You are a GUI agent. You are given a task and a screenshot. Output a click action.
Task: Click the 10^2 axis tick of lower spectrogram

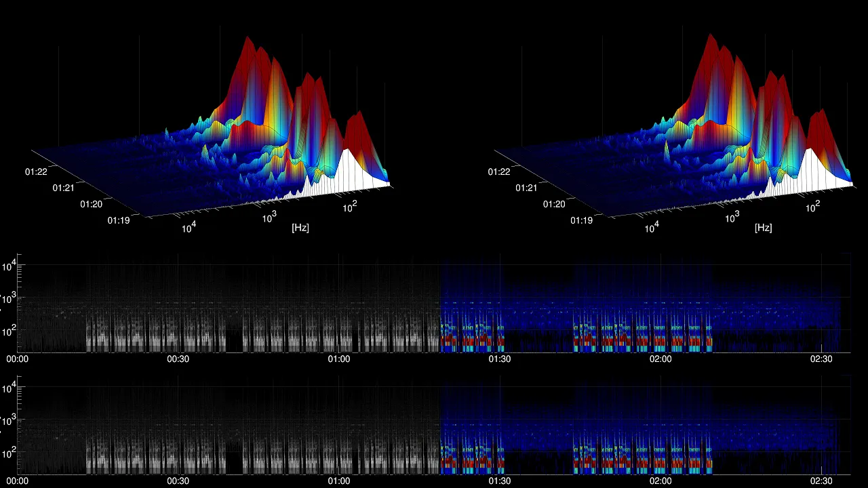(x=8, y=453)
